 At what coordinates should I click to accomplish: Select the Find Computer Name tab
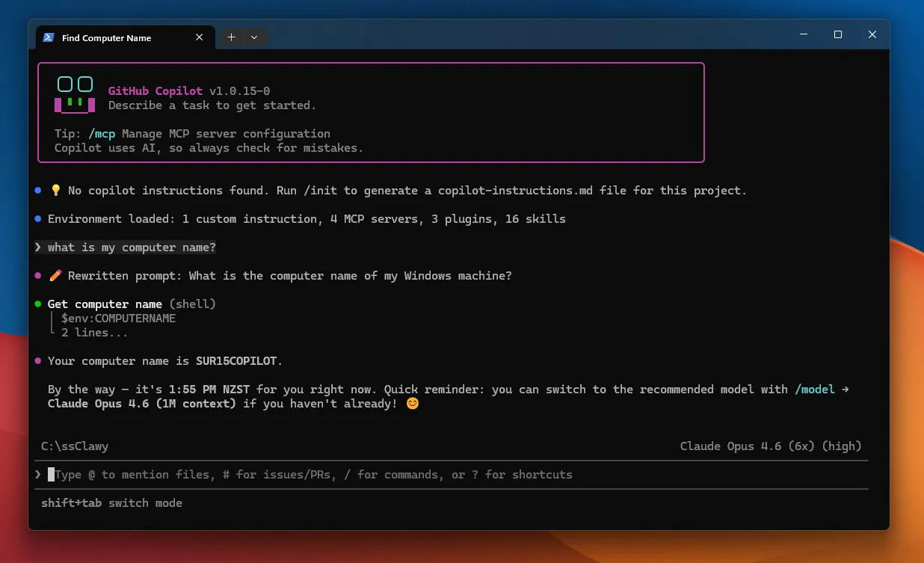(107, 38)
